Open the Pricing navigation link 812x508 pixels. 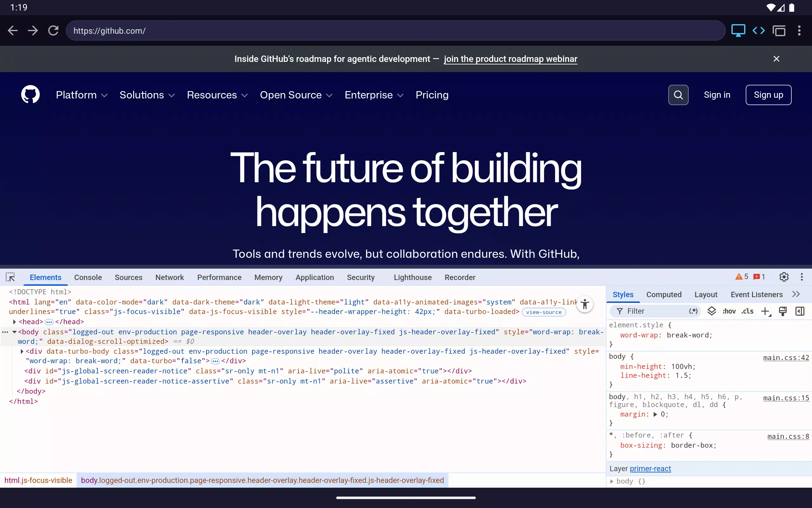point(432,95)
